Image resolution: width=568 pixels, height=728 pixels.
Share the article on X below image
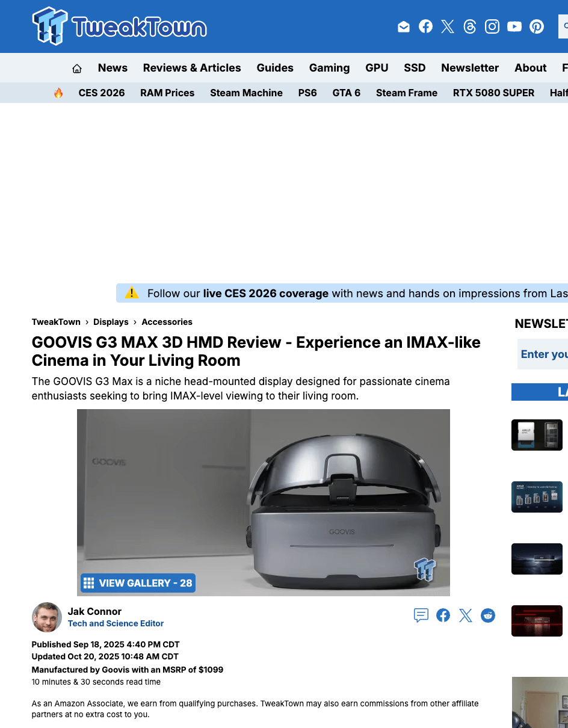click(466, 615)
